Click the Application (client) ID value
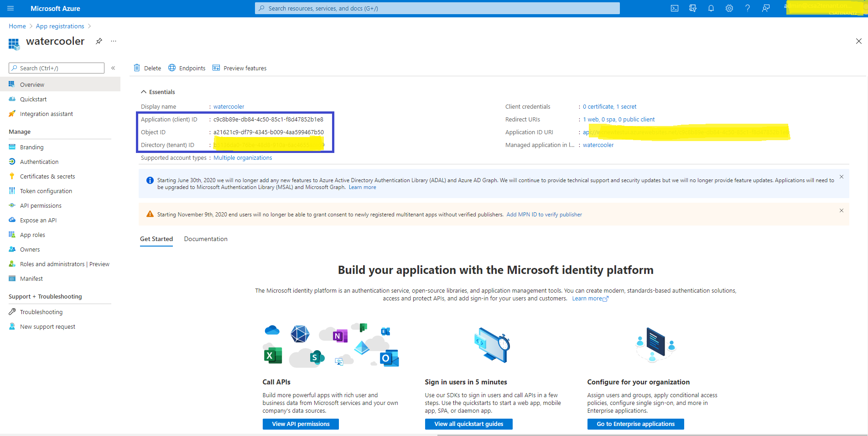Screen dimensions: 868x436 (268, 119)
